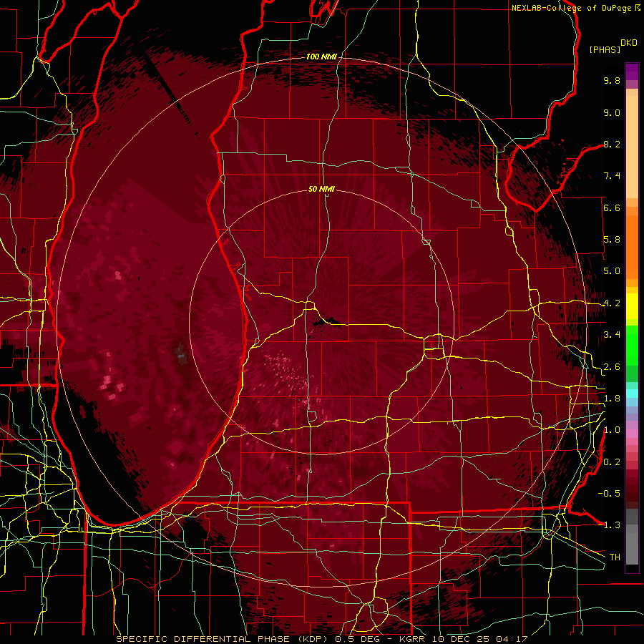The image size is (644, 644).
Task: Click the 9.8 value on the color scale
Action: 612,80
